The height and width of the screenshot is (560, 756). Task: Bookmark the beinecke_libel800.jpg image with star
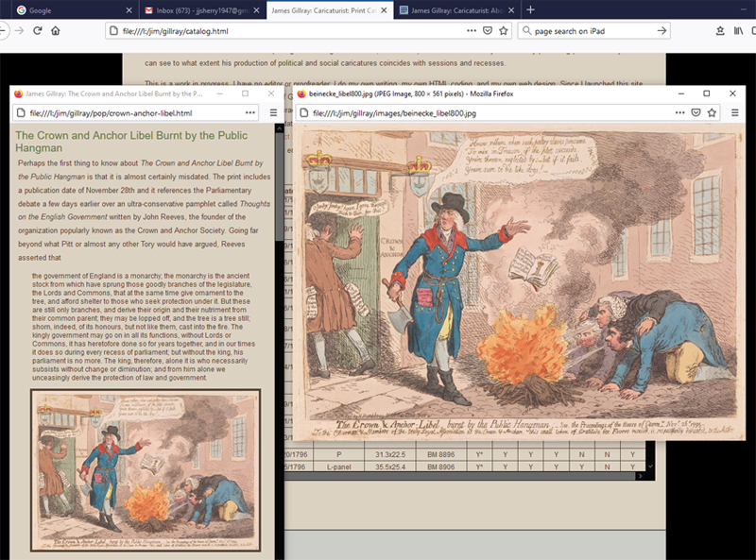712,113
